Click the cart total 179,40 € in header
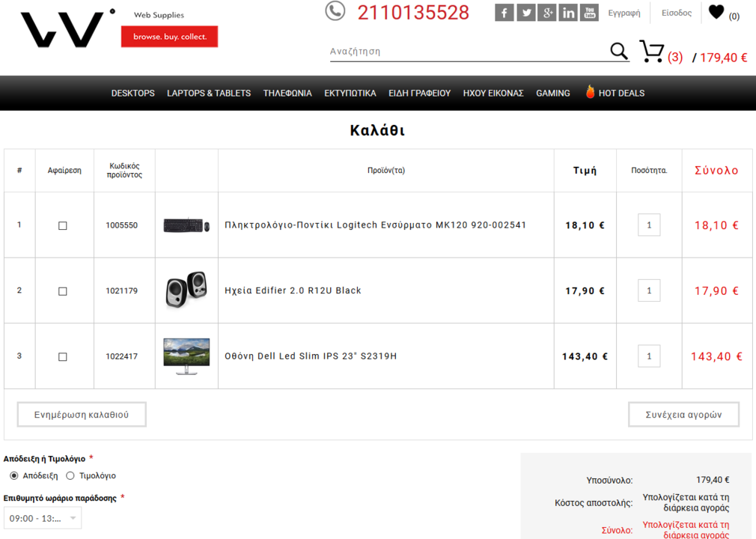Image resolution: width=756 pixels, height=539 pixels. pyautogui.click(x=724, y=58)
